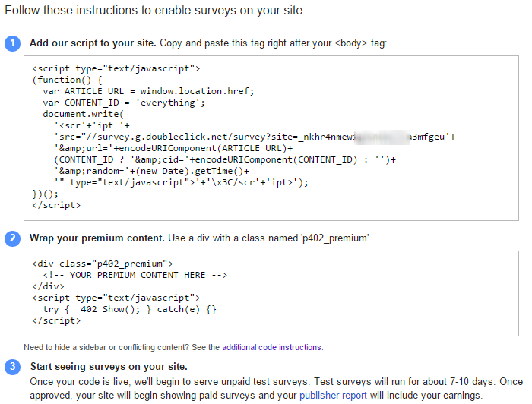The height and width of the screenshot is (404, 532).
Task: Click the heading 'Start seeing surveys on your site.'
Action: click(109, 366)
